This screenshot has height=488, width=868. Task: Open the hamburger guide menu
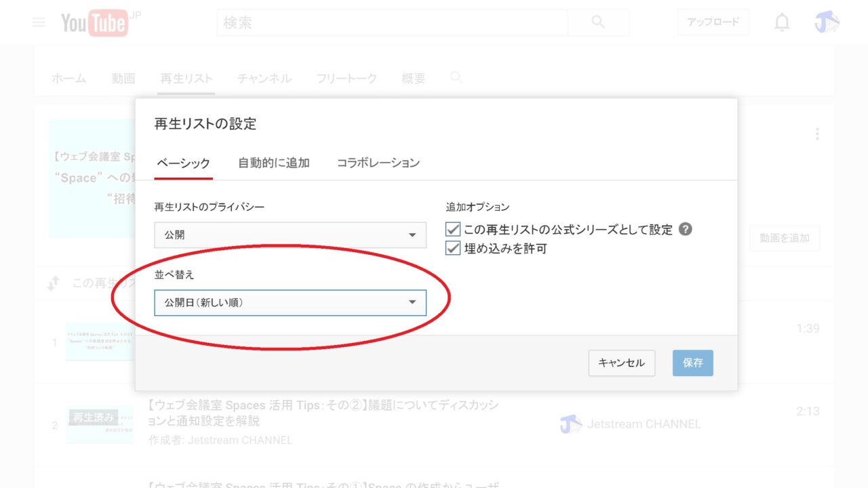tap(39, 22)
